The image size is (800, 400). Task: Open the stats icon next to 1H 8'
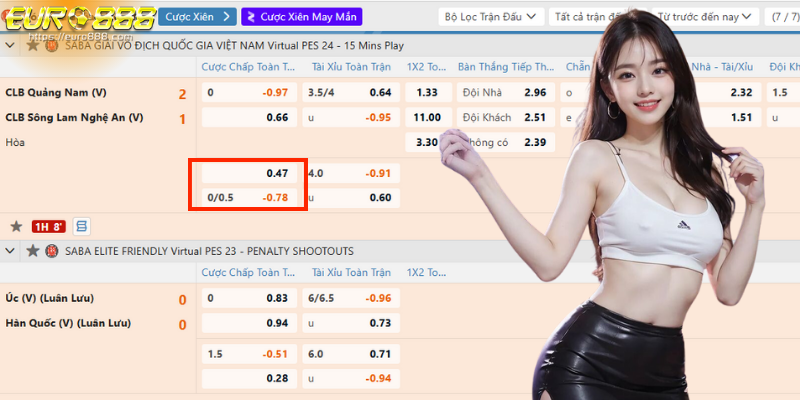82,226
